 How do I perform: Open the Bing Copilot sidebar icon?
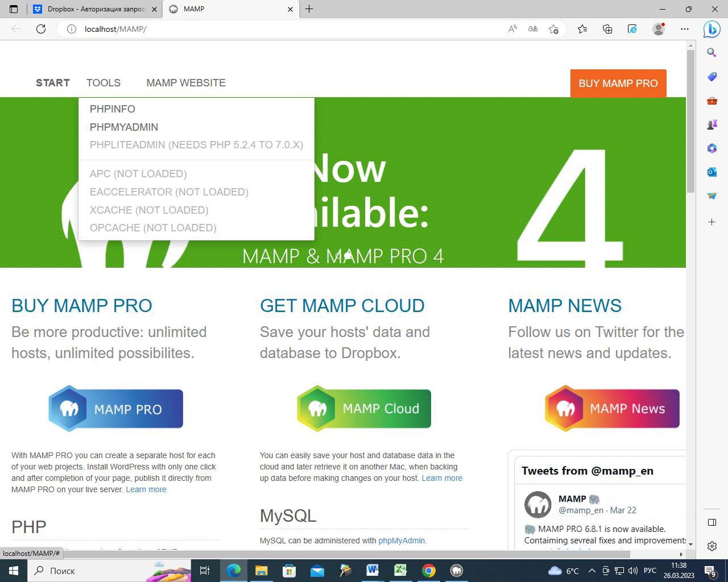[712, 29]
